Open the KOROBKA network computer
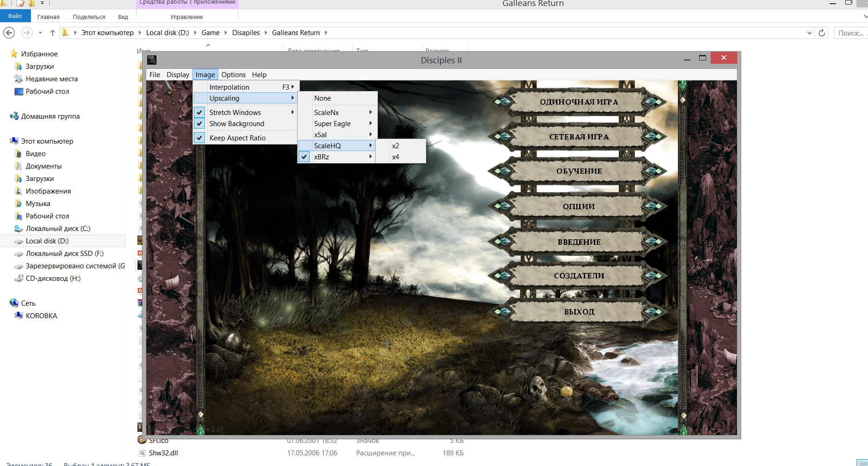 42,316
